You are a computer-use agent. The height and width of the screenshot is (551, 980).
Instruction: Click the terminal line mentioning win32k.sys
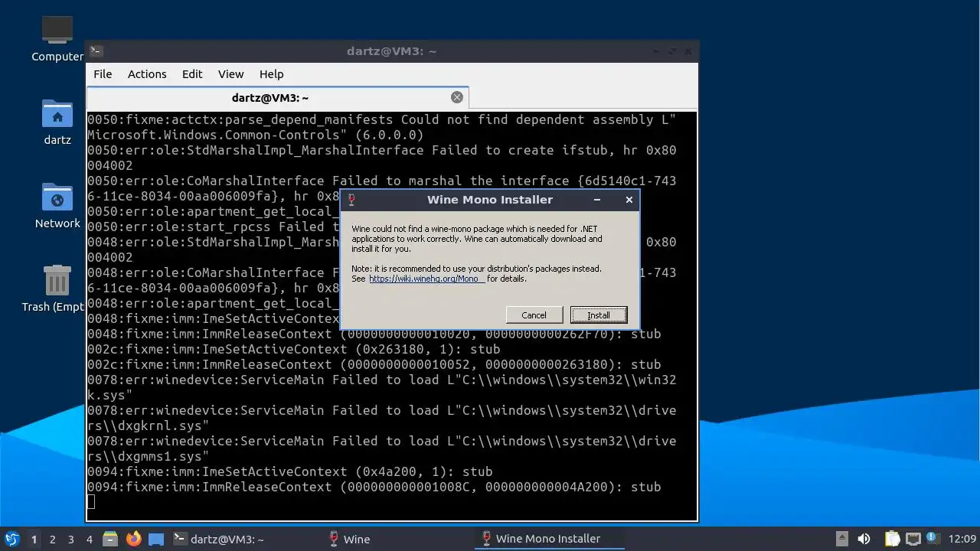(381, 387)
